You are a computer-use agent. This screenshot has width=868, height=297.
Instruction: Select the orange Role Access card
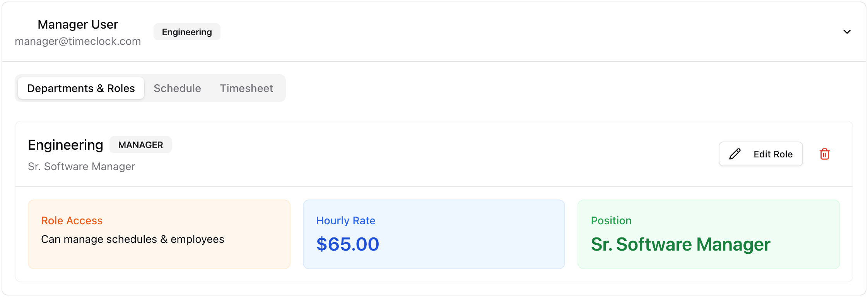(x=159, y=234)
